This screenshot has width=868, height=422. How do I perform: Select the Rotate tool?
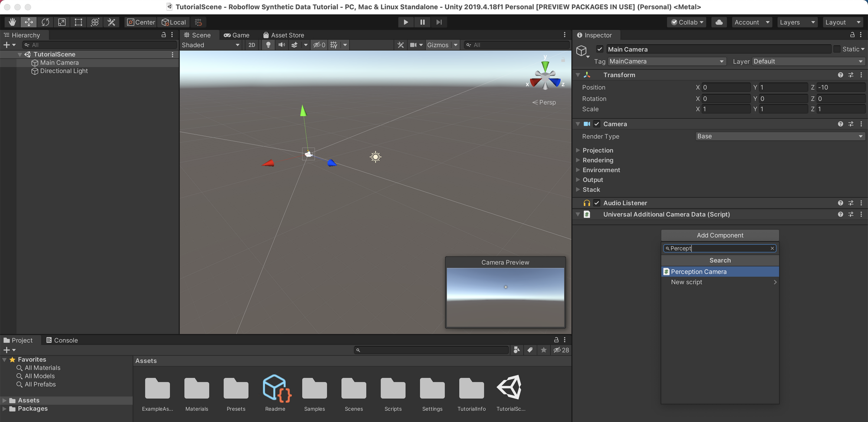click(x=45, y=22)
